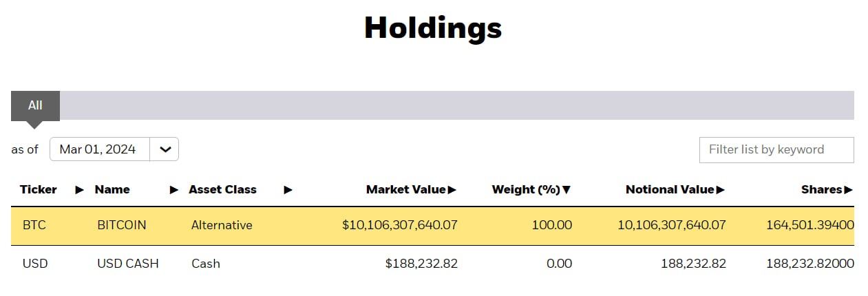
Task: Sort by Ticker column arrow
Action: 80,190
